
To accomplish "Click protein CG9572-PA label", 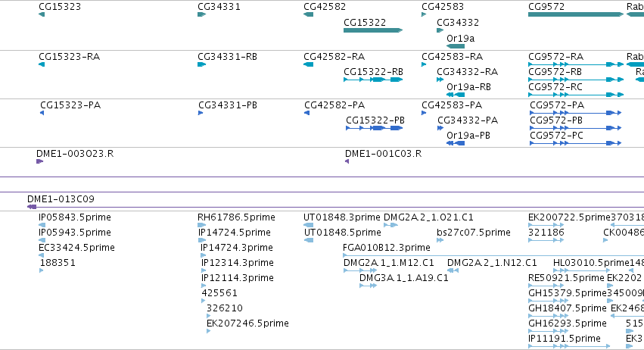I will (557, 105).
